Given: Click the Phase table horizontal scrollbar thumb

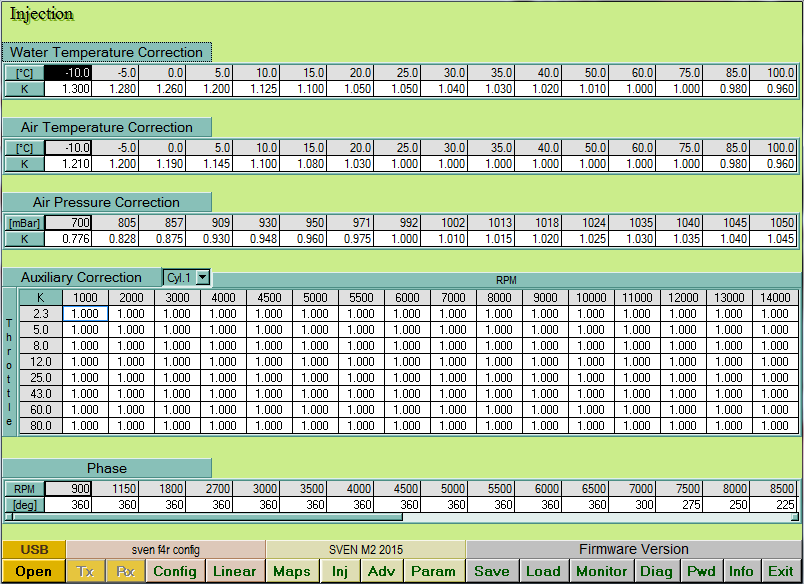Looking at the screenshot, I should [207, 517].
